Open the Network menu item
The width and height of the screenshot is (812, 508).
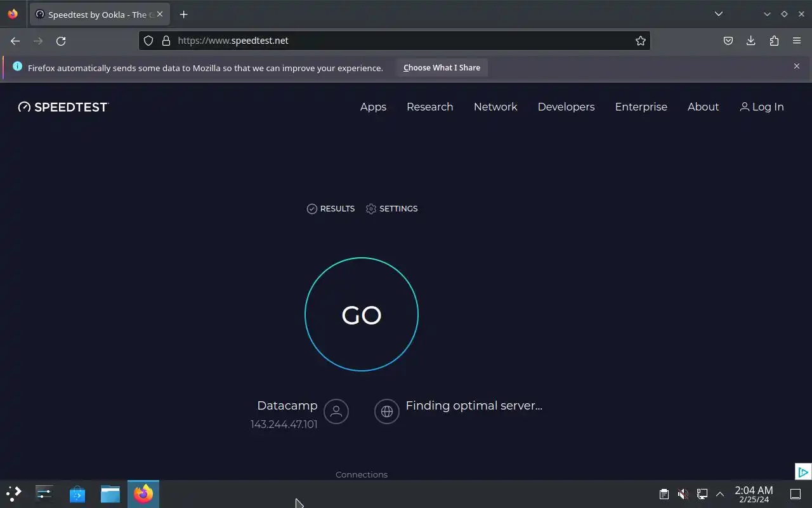pyautogui.click(x=495, y=107)
